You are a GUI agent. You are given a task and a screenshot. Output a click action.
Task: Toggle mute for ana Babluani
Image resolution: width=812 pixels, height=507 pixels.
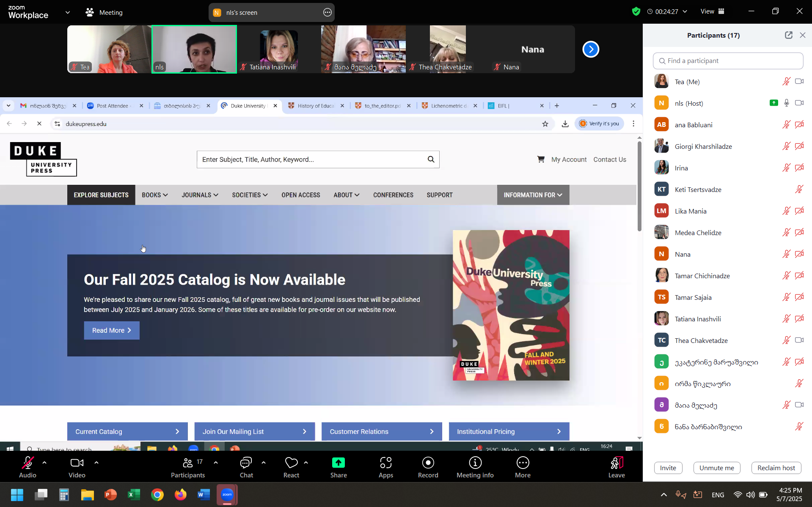tap(786, 125)
